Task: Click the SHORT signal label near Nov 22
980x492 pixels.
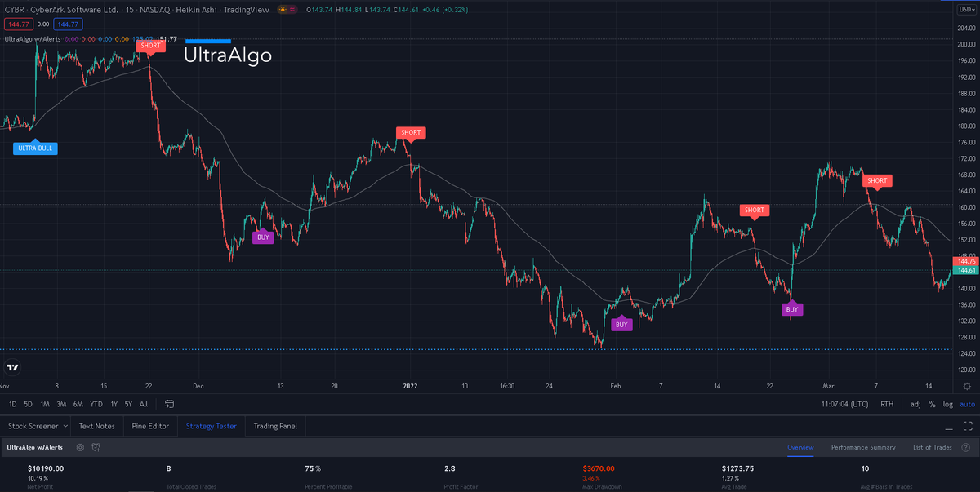Action: click(150, 46)
